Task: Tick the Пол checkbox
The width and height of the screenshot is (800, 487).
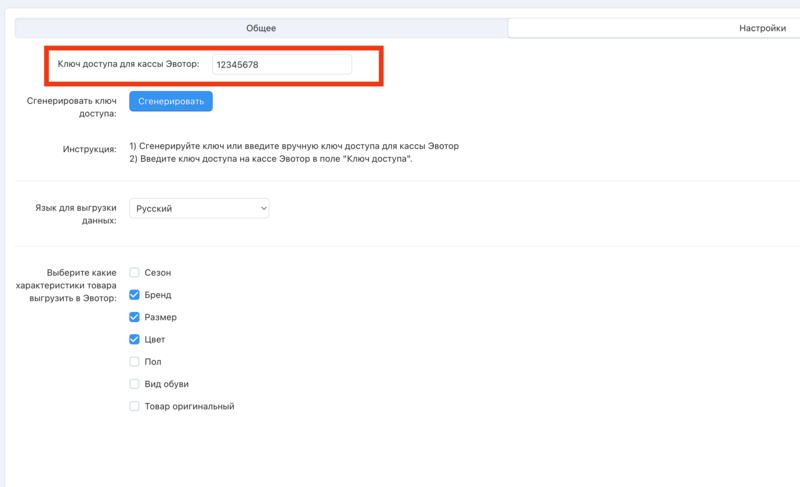Action: (x=134, y=362)
